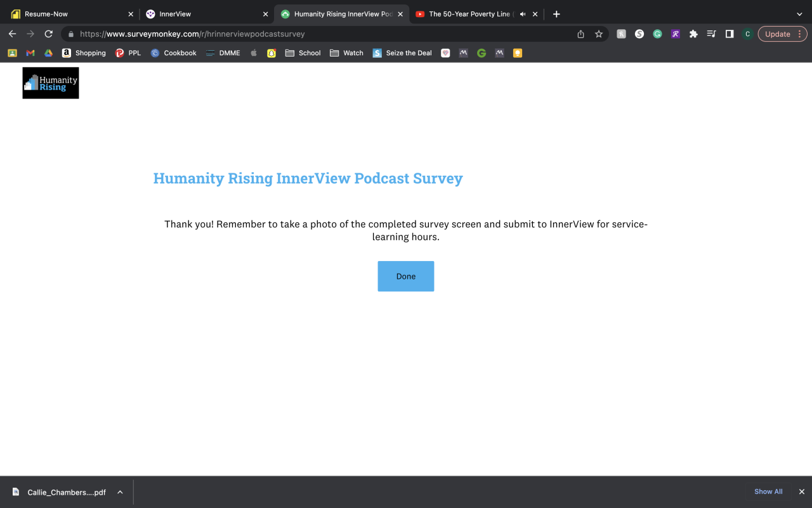The height and width of the screenshot is (508, 812).
Task: Open the gray K extension
Action: (x=621, y=34)
